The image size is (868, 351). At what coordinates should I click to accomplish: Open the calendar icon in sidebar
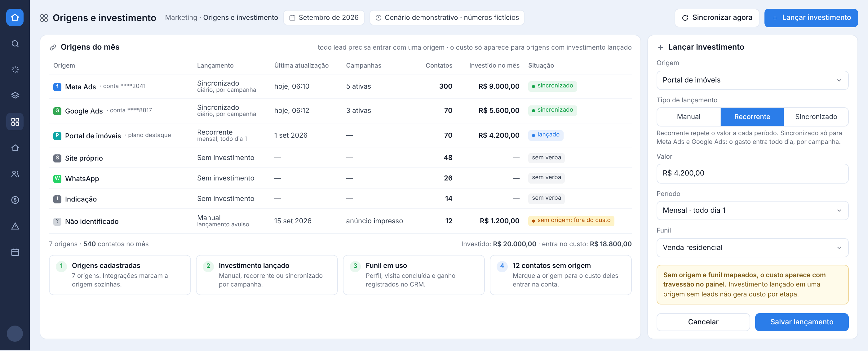click(15, 252)
